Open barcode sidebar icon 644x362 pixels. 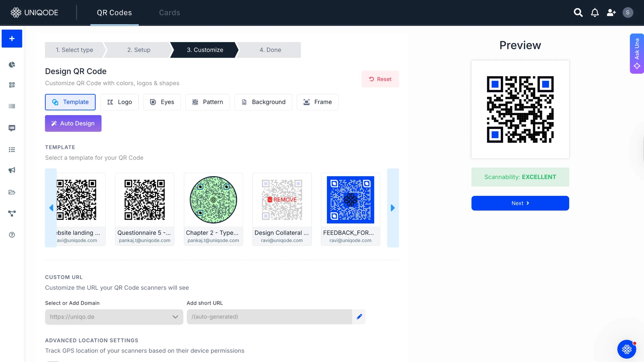pos(12,106)
